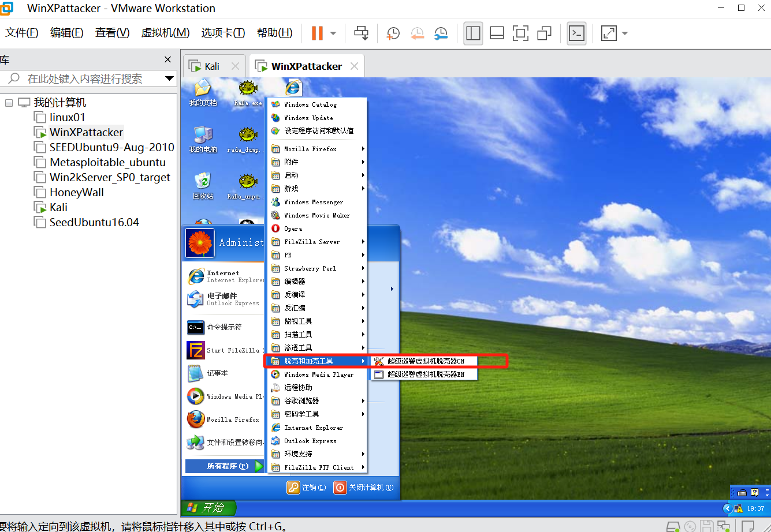
Task: Select HoneyWall in the library
Action: 77,192
